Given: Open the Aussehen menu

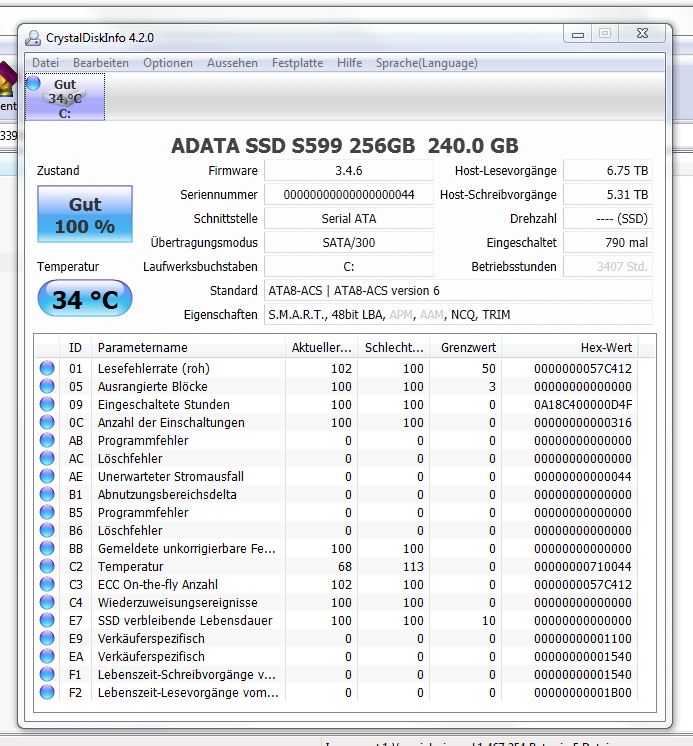Looking at the screenshot, I should (x=232, y=63).
